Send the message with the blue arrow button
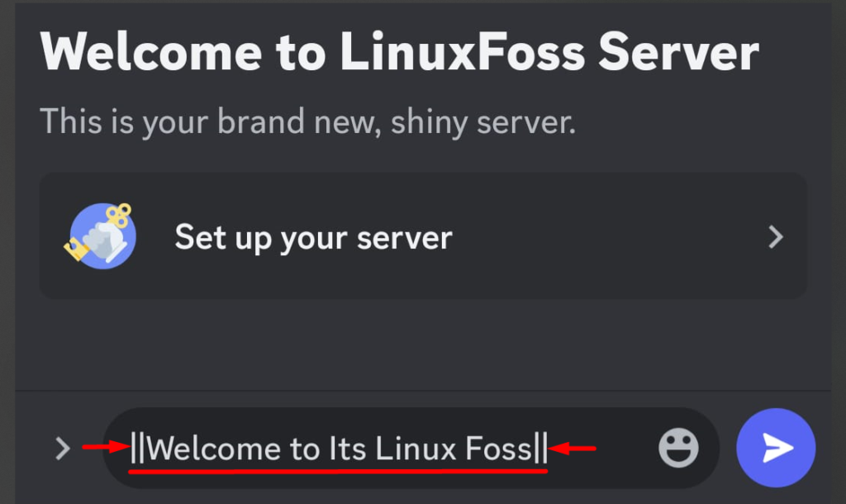Viewport: 846px width, 504px height. click(776, 448)
